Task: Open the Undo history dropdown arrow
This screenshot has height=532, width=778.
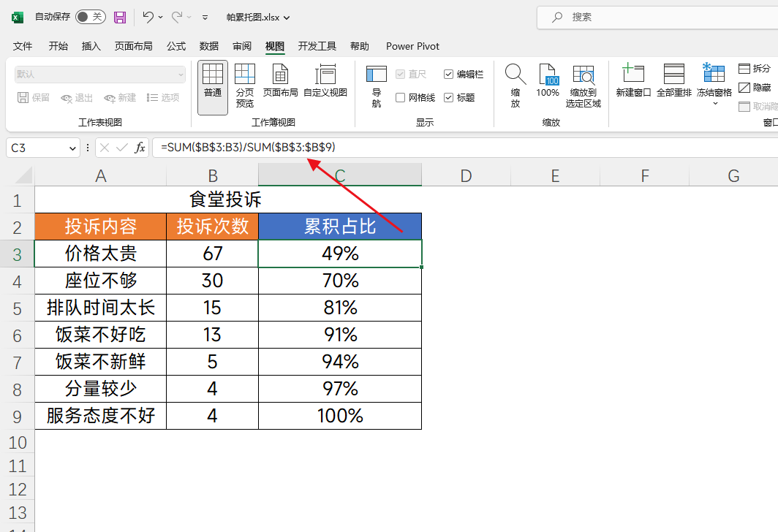Action: (x=161, y=18)
